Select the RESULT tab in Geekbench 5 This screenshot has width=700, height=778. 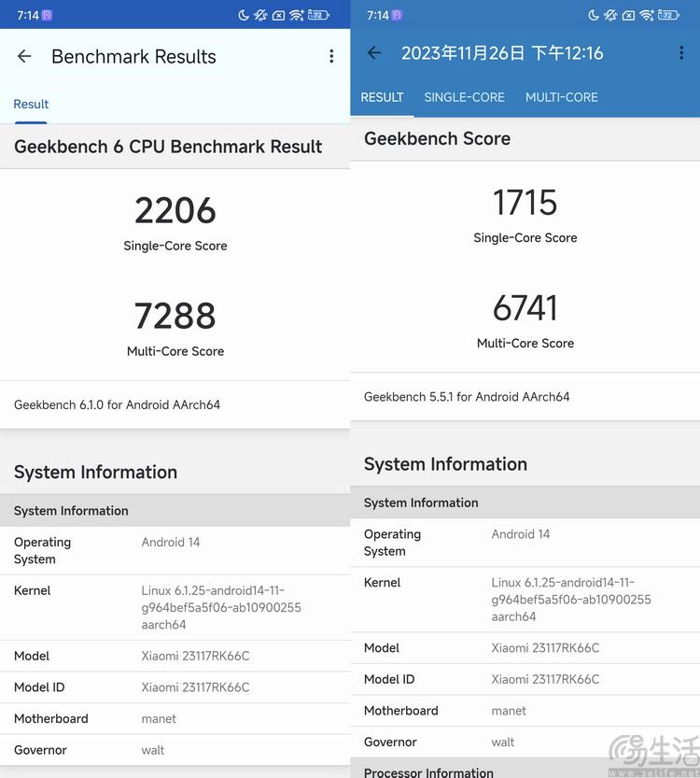point(382,97)
